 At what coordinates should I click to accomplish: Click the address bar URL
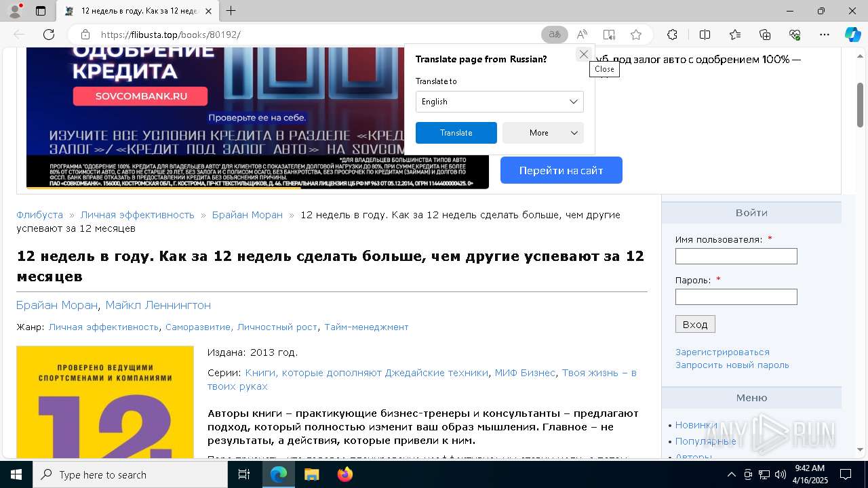(170, 35)
